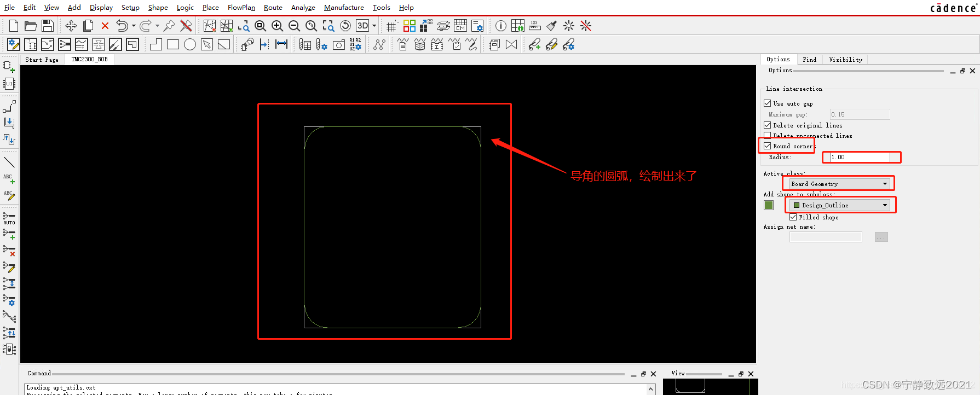Click the Show Element info icon
The height and width of the screenshot is (395, 980).
tap(500, 26)
